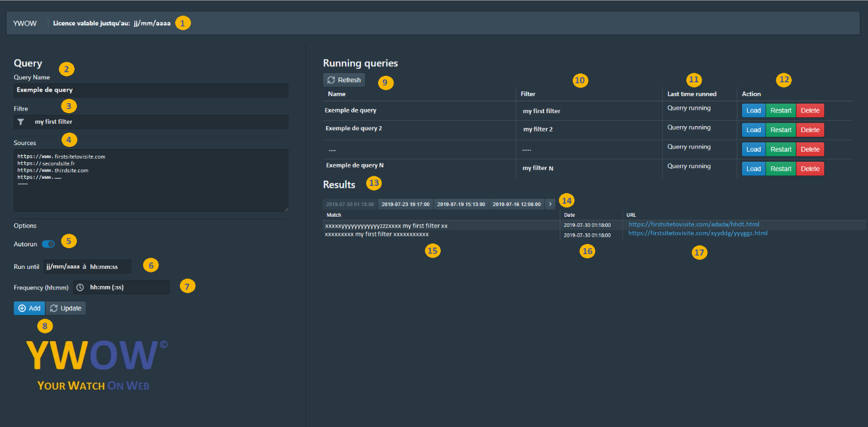Click the yellow annotation marker number 1
Viewport: 868px width, 427px height.
point(183,24)
